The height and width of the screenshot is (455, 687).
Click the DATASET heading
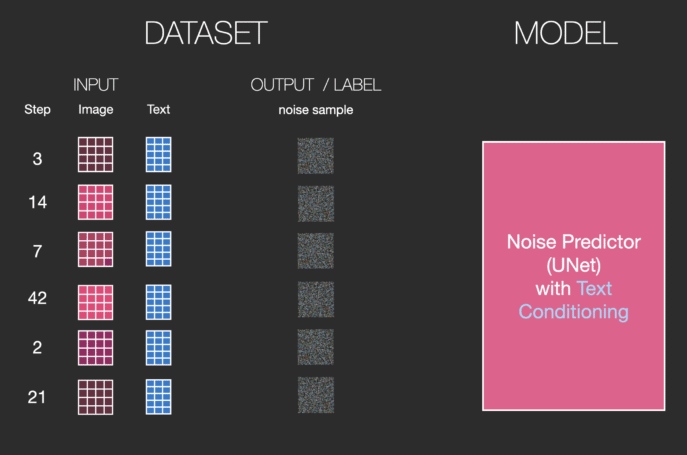[206, 33]
